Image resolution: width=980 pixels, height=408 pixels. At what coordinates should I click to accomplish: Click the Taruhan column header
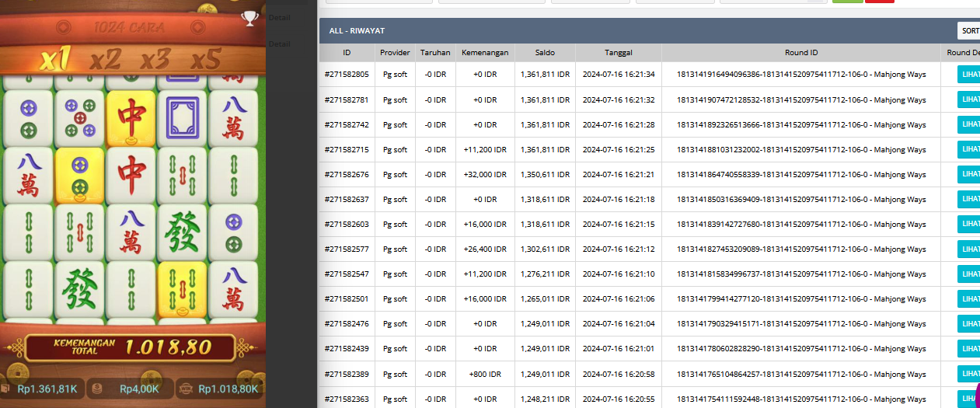(x=435, y=52)
